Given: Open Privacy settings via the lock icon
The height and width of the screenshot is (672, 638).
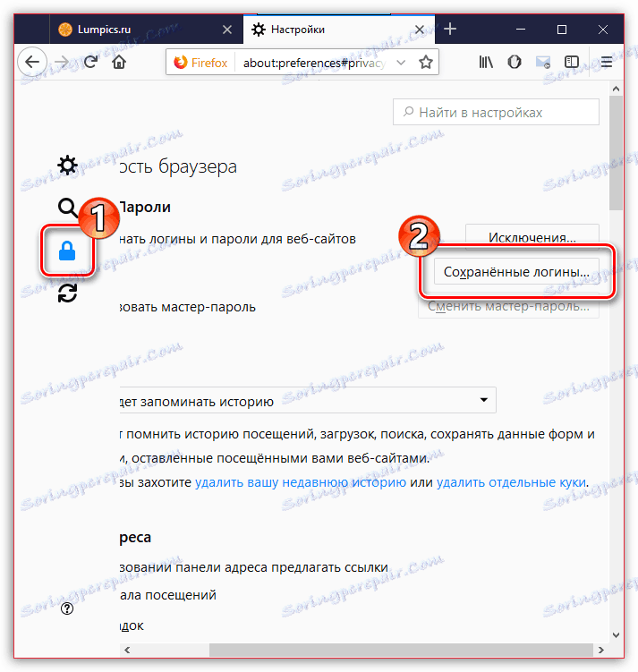Looking at the screenshot, I should (x=67, y=251).
